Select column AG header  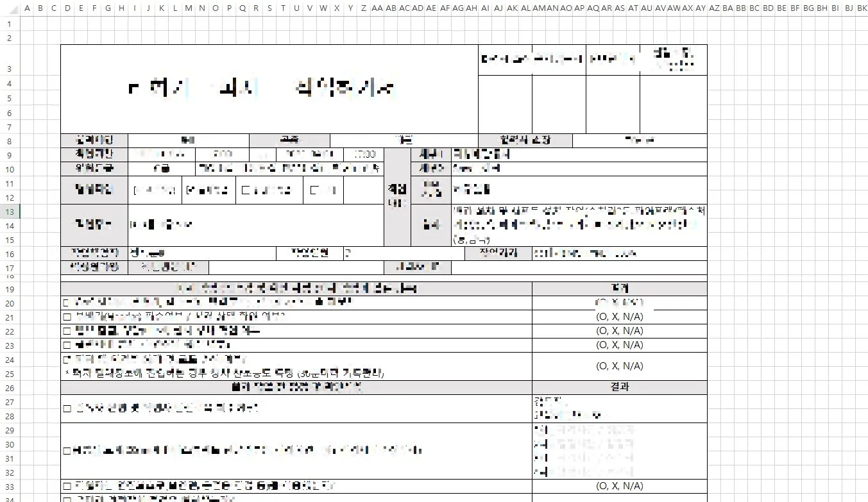pyautogui.click(x=458, y=8)
